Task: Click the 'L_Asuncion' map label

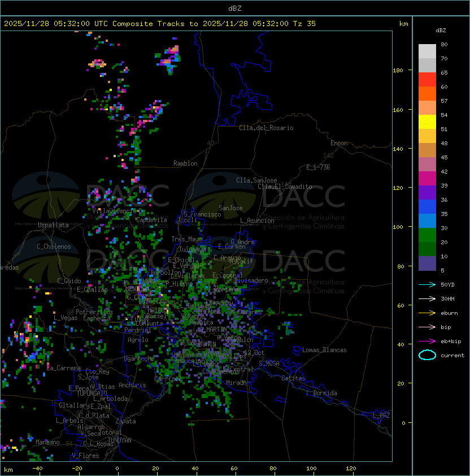Action: pos(257,220)
